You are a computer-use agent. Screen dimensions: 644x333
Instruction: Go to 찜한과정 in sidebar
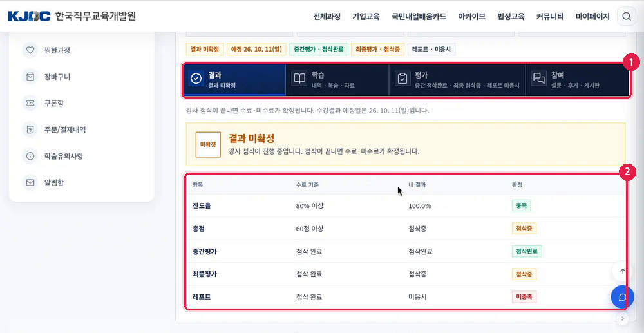(x=57, y=50)
